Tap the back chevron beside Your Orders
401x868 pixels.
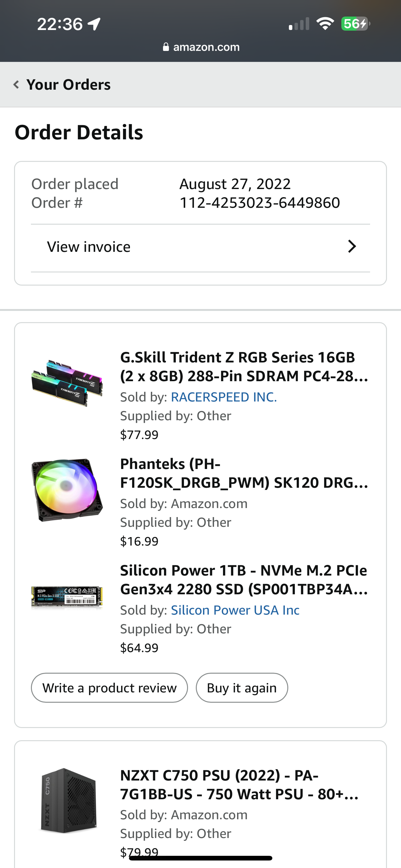[16, 84]
